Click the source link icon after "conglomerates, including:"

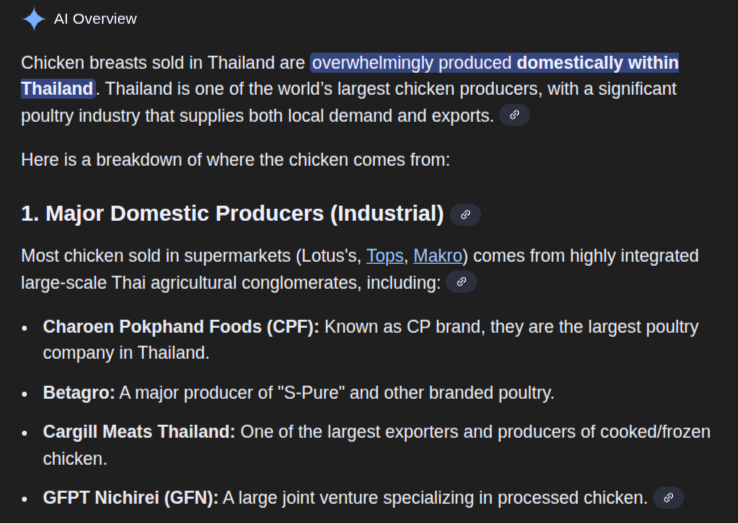(461, 282)
